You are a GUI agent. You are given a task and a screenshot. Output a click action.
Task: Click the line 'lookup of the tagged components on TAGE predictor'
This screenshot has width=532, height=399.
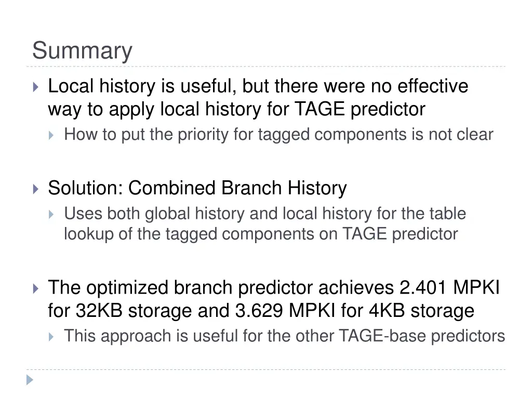(x=261, y=234)
